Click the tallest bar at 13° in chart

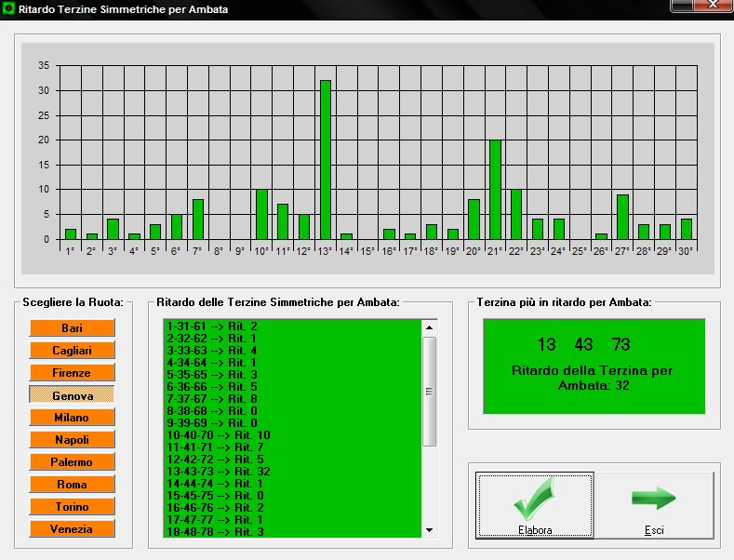[326, 159]
